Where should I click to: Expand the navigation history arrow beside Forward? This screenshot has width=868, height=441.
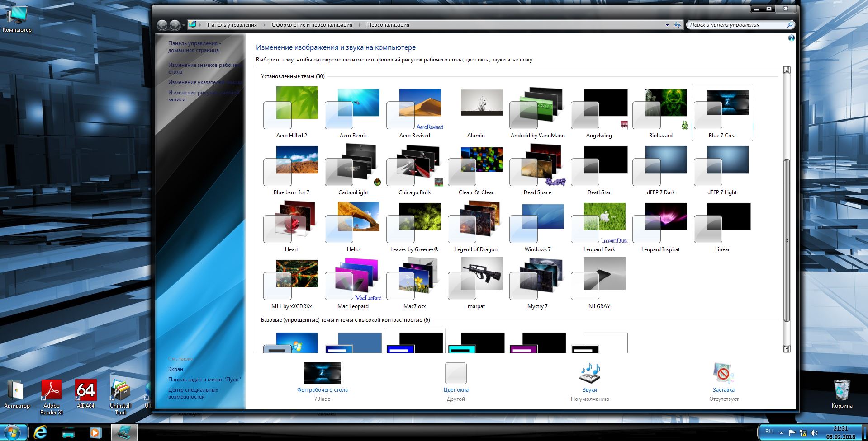(x=184, y=25)
